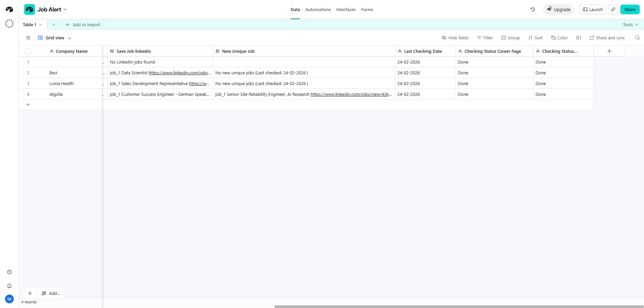Click the Airtable home icon
This screenshot has height=308, width=644.
[9, 9]
